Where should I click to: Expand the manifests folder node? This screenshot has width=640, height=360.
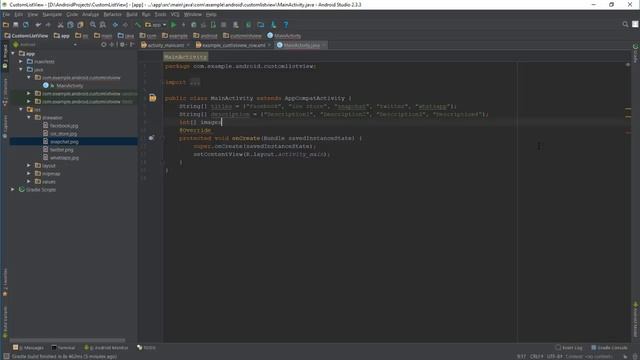point(21,62)
